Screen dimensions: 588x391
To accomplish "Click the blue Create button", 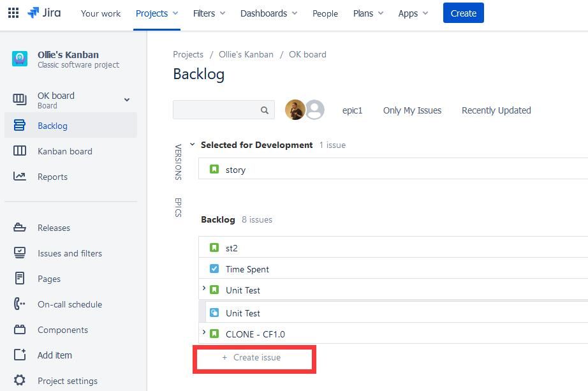I will coord(464,13).
